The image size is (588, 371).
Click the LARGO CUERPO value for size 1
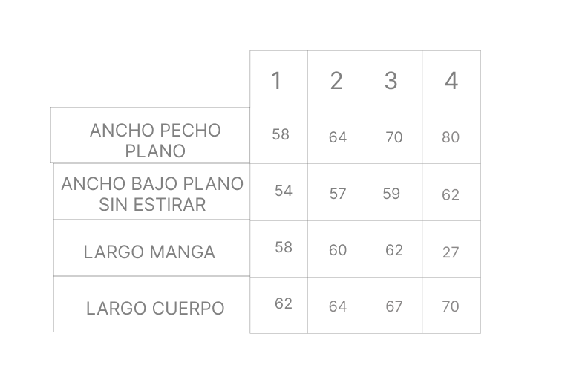pos(284,303)
